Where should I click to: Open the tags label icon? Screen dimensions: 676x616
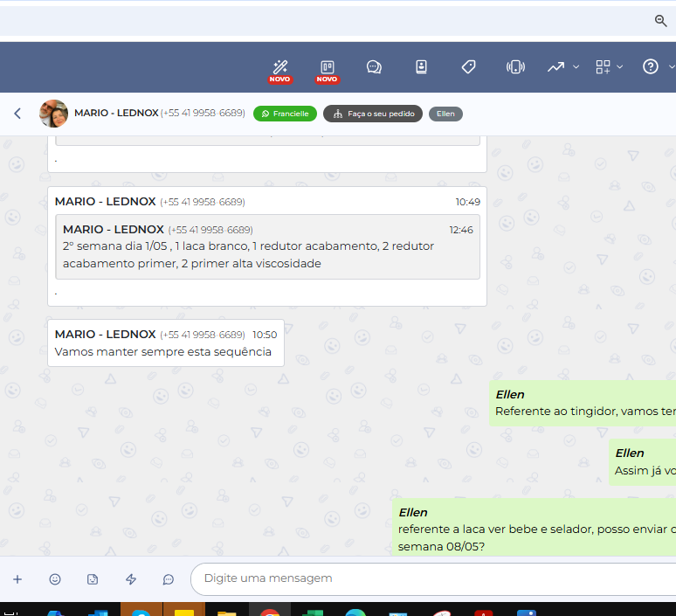point(468,67)
